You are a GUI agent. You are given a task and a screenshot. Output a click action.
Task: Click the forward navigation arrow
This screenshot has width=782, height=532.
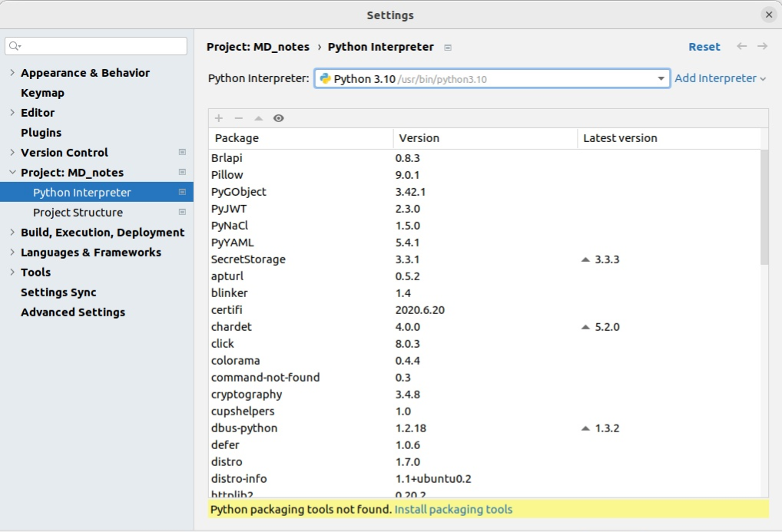tap(762, 47)
